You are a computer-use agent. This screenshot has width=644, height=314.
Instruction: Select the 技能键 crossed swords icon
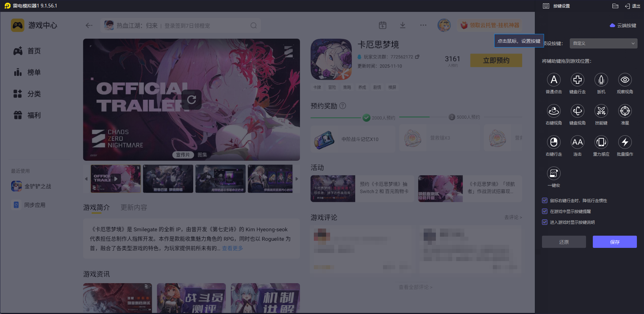(601, 111)
